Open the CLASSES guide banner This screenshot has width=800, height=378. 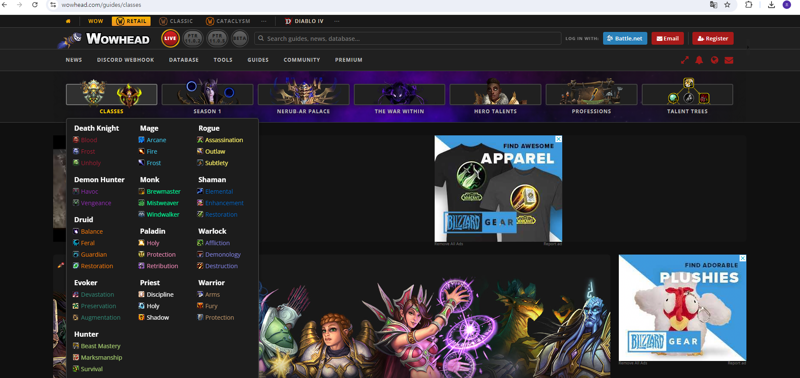point(112,96)
